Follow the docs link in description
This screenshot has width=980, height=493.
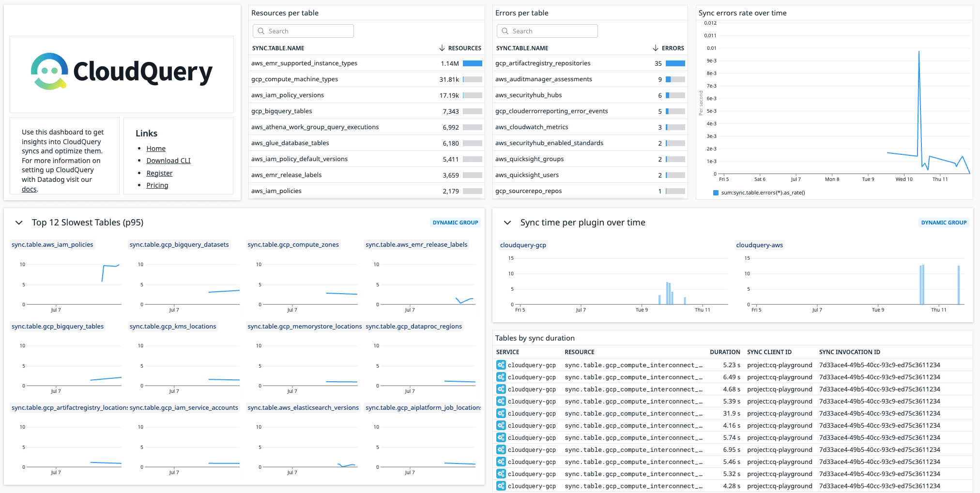[29, 189]
